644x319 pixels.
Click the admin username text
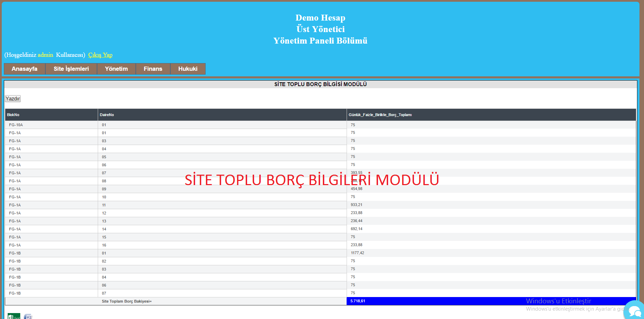tap(45, 55)
